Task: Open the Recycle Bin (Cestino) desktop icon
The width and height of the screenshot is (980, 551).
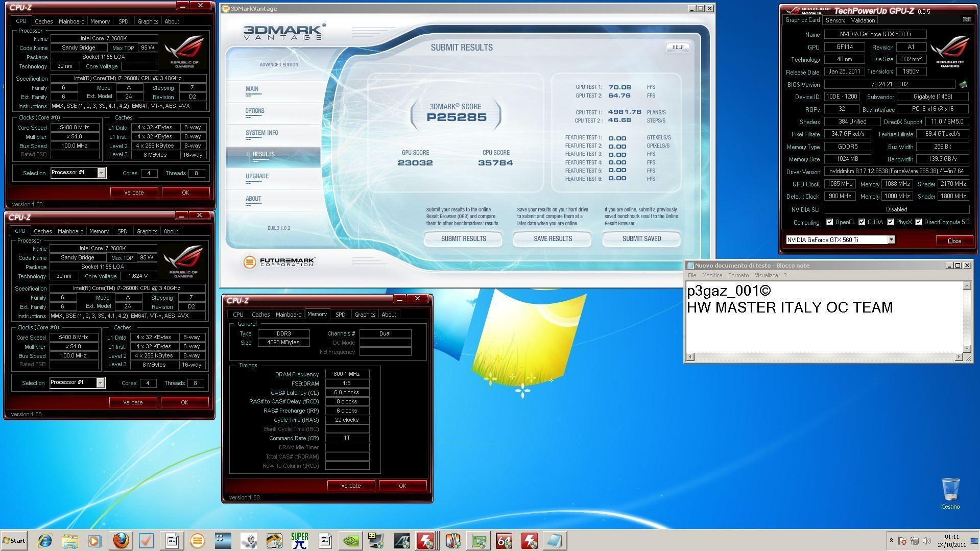Action: [x=950, y=493]
